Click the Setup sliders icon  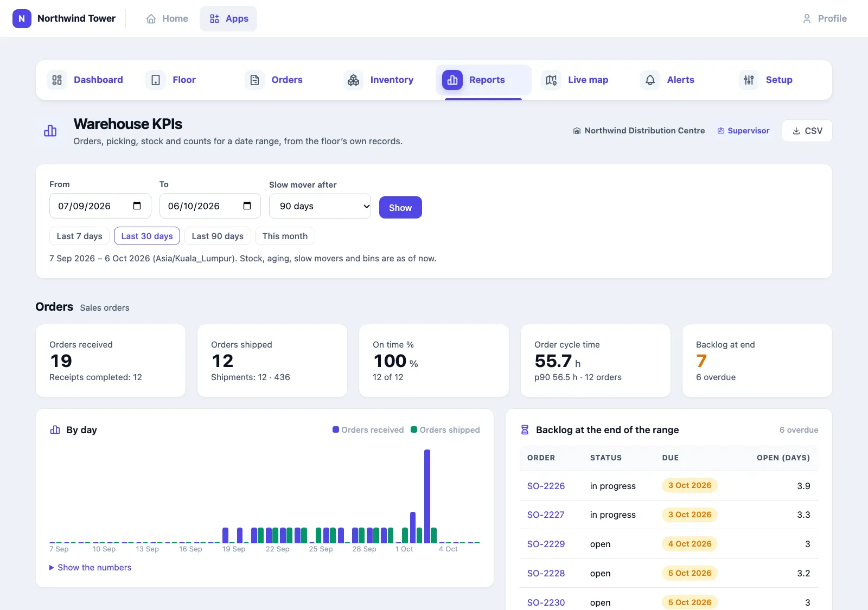click(749, 80)
